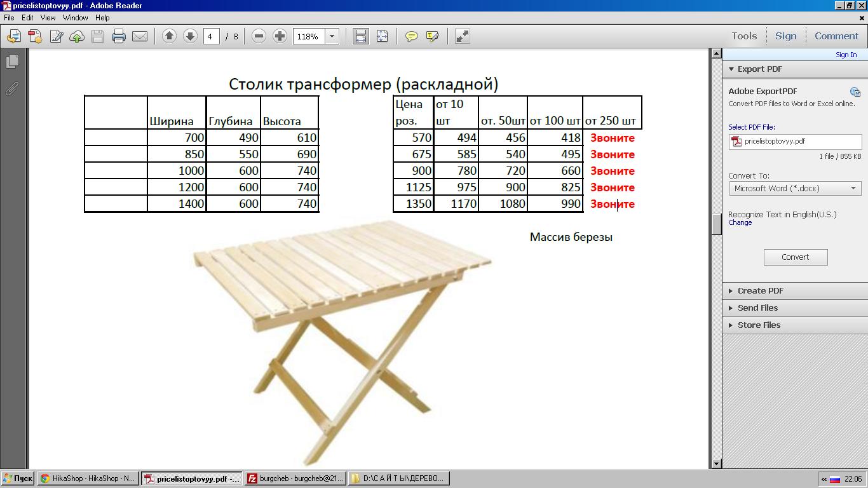Open the page thumbnails side panel
The width and height of the screenshot is (868, 488).
point(12,62)
